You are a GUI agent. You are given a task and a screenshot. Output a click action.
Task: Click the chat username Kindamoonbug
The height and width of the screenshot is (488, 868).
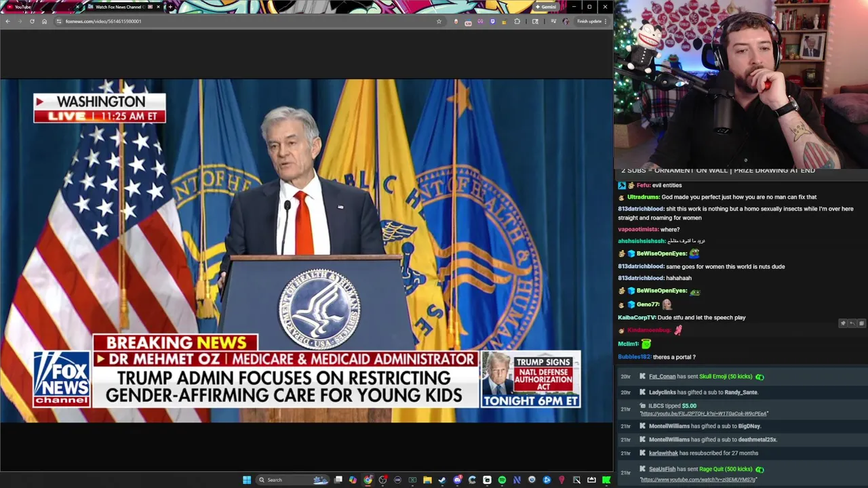tap(649, 330)
